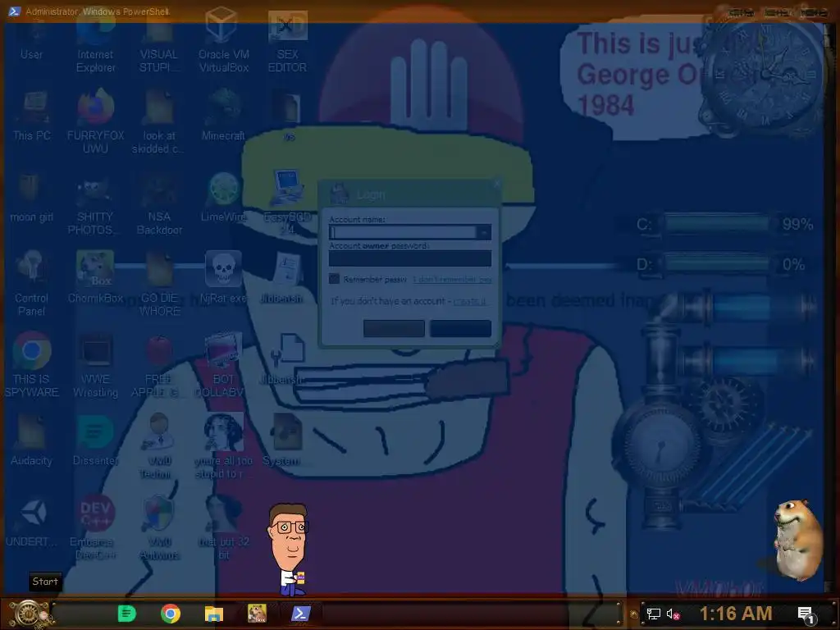Follow the 'I don't remember password' link

pos(452,279)
